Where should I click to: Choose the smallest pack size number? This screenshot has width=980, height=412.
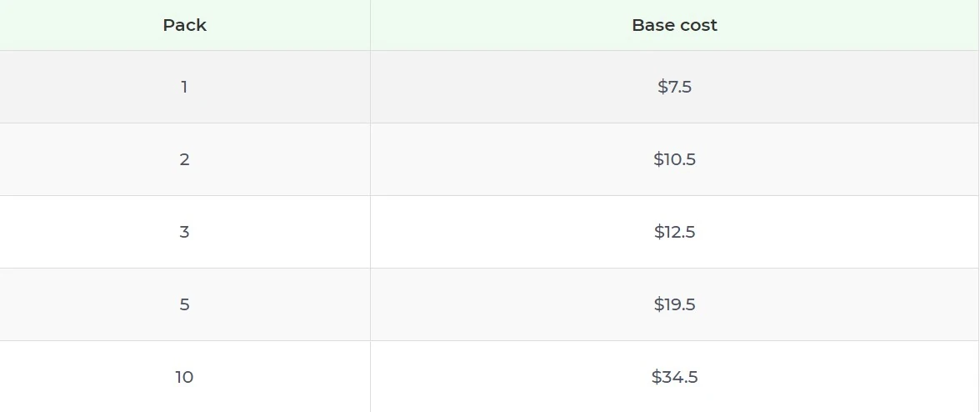pos(184,87)
